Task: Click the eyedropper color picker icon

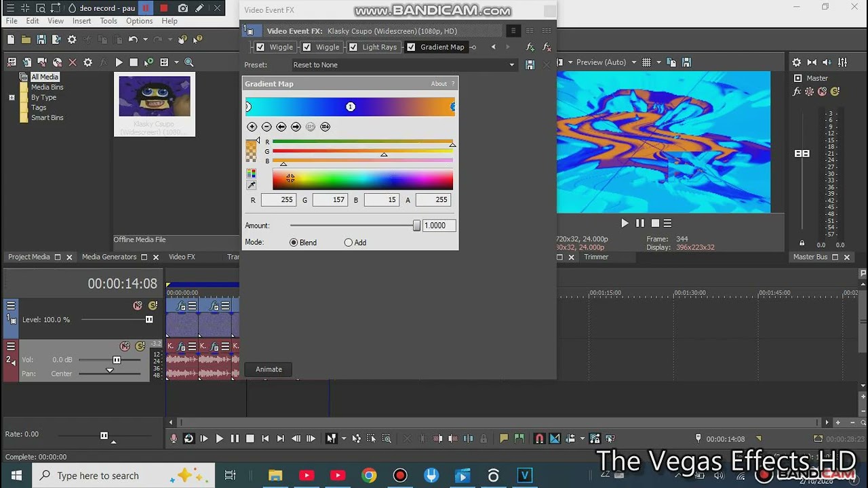Action: click(252, 185)
